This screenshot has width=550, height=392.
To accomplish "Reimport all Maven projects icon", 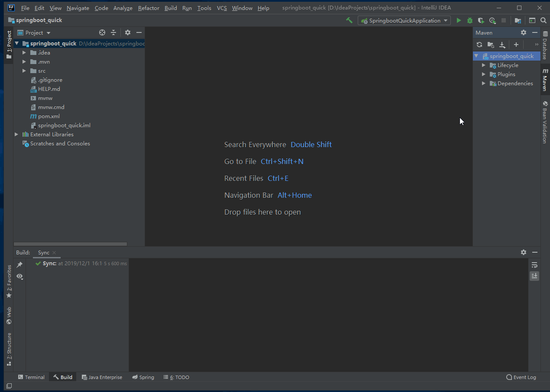I will 479,45.
